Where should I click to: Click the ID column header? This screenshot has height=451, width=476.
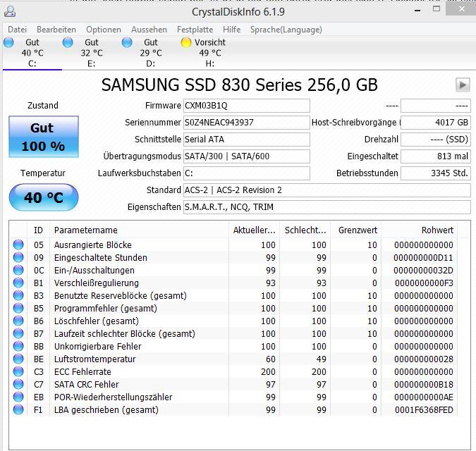coord(39,230)
